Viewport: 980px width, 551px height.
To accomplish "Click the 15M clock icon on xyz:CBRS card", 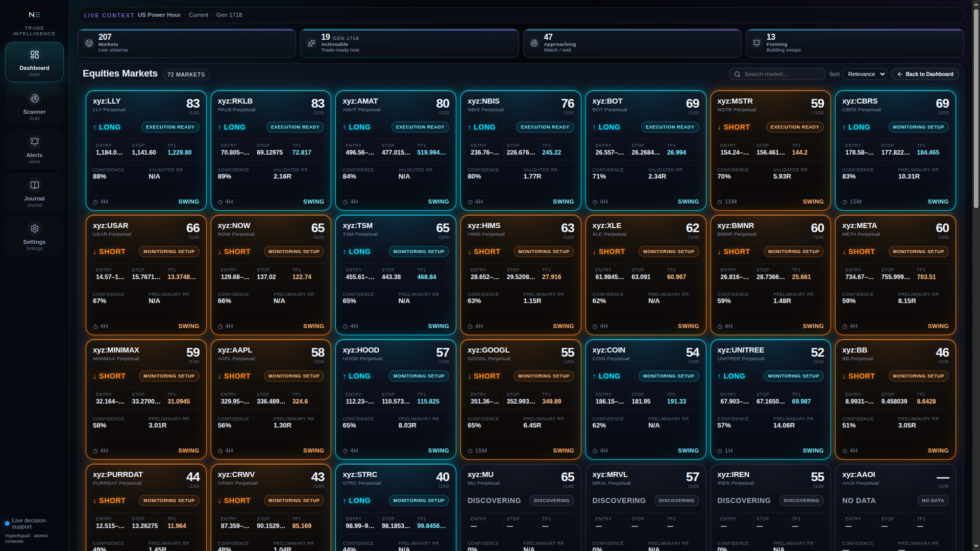I will point(845,202).
